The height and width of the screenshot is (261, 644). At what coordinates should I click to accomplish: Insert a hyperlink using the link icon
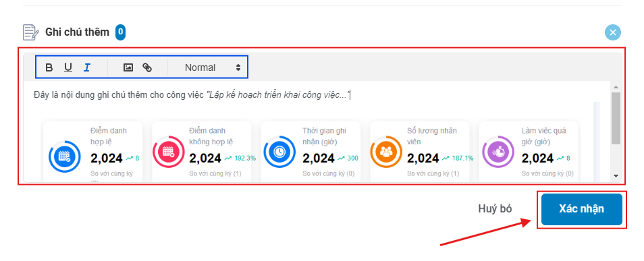point(147,67)
